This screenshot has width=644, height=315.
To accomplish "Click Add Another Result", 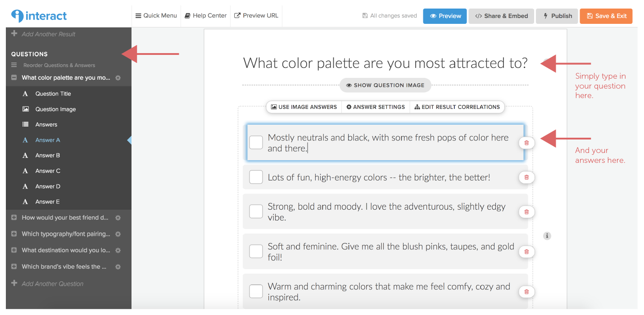I will click(x=44, y=34).
